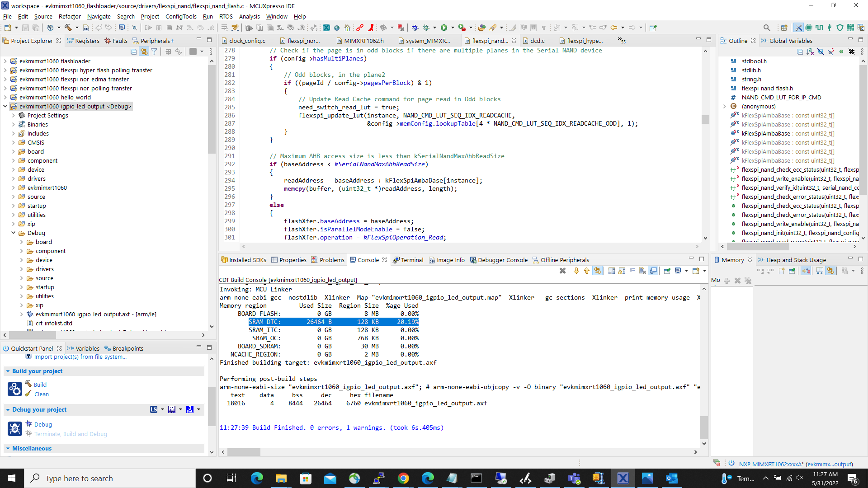Viewport: 868px width, 488px height.
Task: Toggle Word Wrap in the console toolbar
Action: pos(632,270)
